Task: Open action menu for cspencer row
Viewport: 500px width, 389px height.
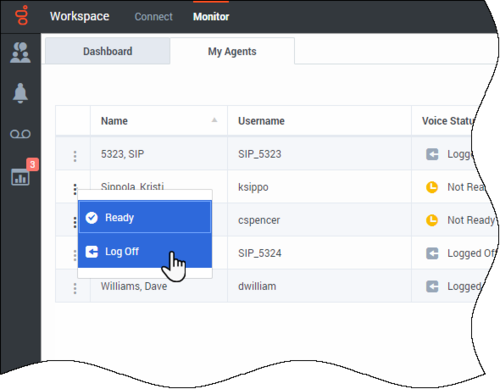Action: pyautogui.click(x=75, y=222)
